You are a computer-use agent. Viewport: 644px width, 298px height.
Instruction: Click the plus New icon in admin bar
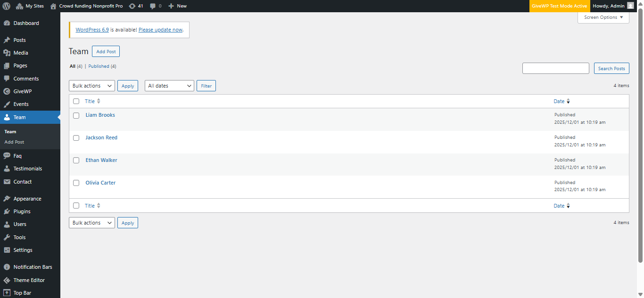pos(171,6)
